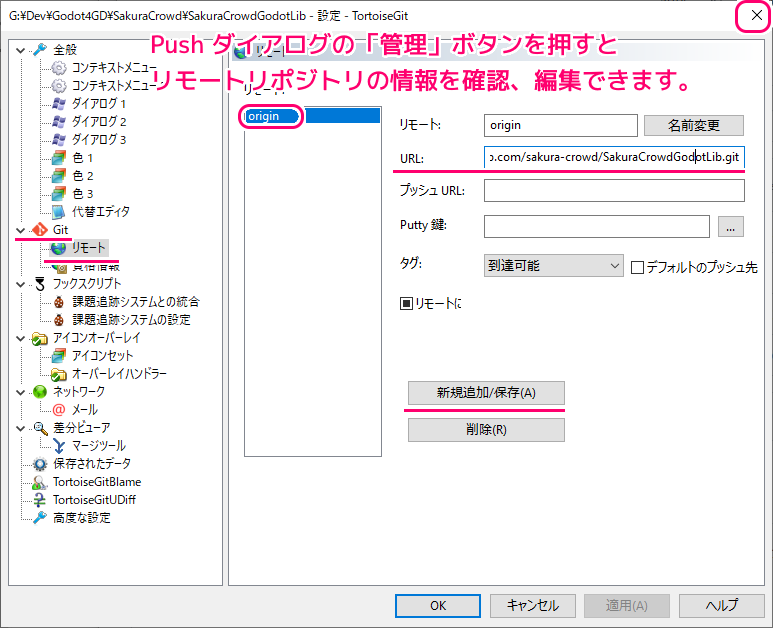Click the TortoiseGitBlame icon
Viewport: 773px width, 628px height.
[x=40, y=482]
